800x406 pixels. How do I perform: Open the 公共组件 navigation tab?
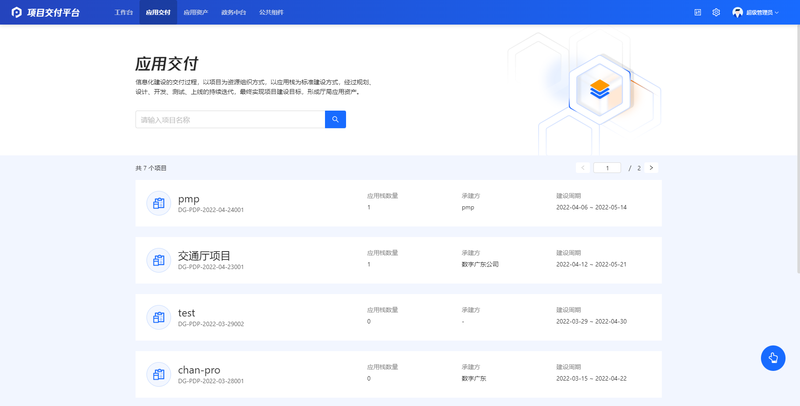(271, 12)
